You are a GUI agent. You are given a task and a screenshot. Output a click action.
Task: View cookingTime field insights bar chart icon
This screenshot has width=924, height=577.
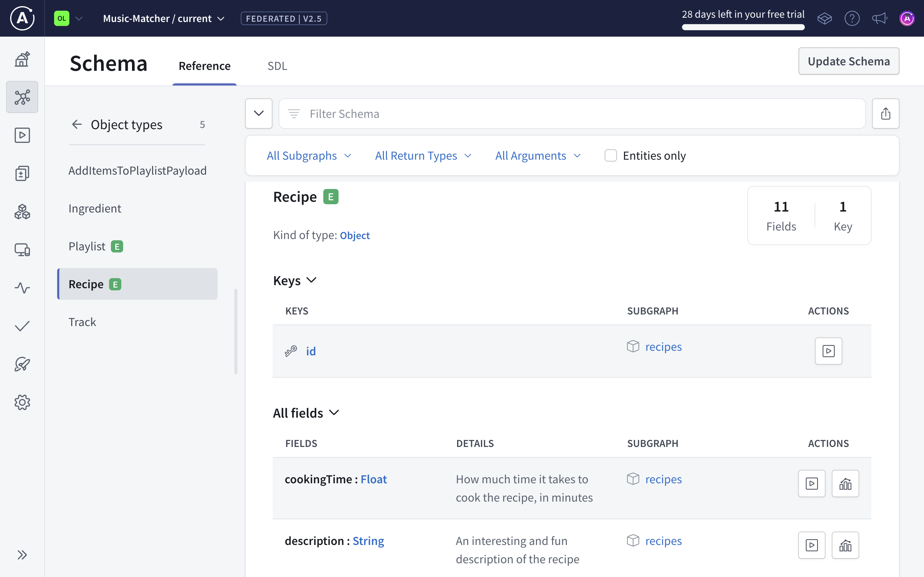tap(845, 484)
